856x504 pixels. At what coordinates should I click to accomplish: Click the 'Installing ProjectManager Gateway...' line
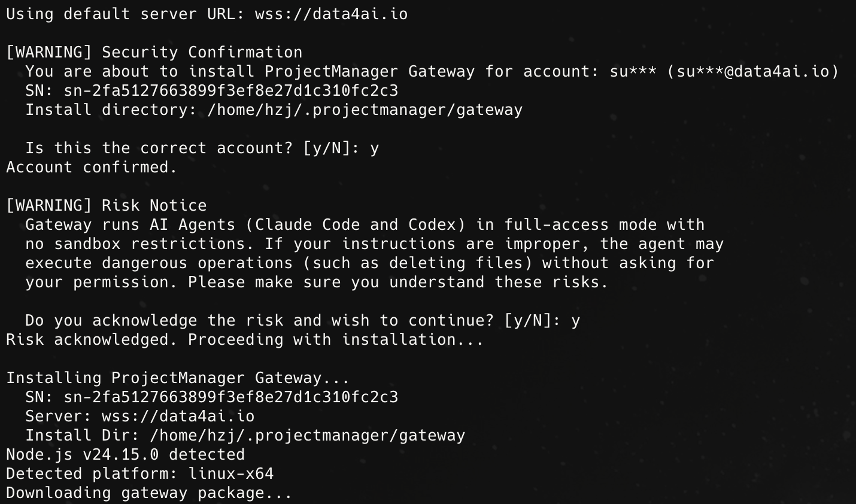(x=178, y=378)
